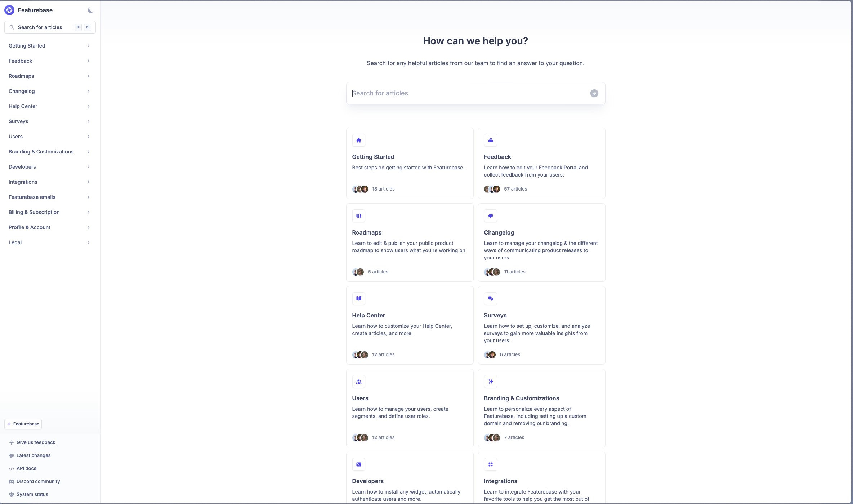The width and height of the screenshot is (853, 504).
Task: Click the Featurebase badge button in sidebar
Action: [x=23, y=424]
